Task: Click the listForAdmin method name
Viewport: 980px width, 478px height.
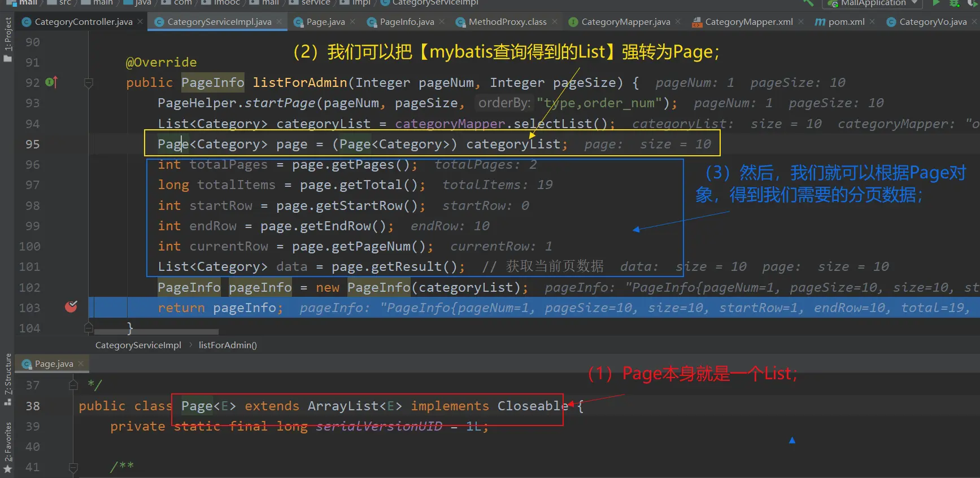Action: 300,82
